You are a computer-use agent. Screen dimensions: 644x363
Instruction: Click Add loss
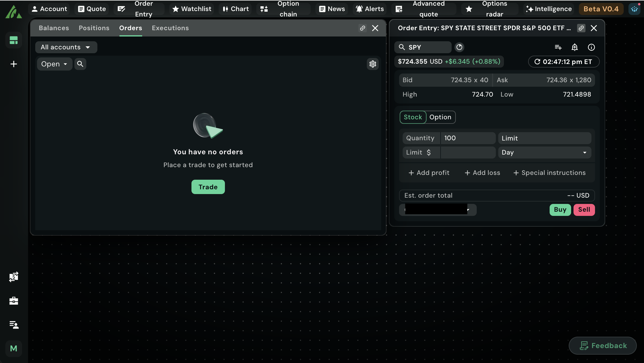482,173
